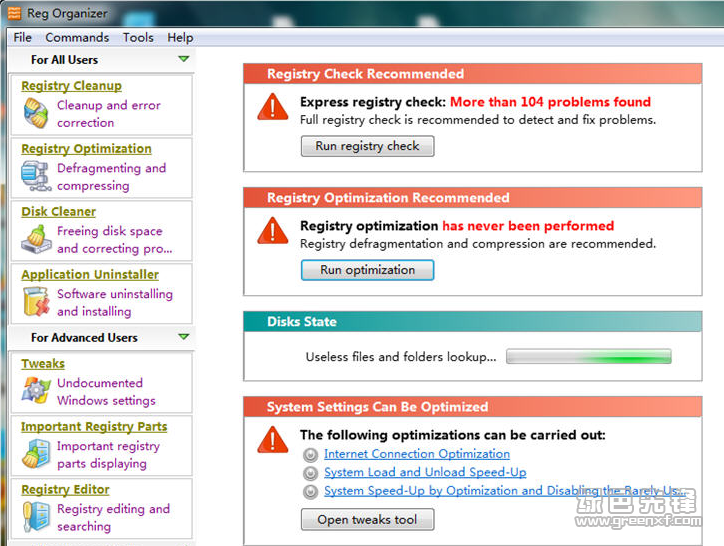Open the Help menu
The width and height of the screenshot is (724, 546).
[180, 37]
